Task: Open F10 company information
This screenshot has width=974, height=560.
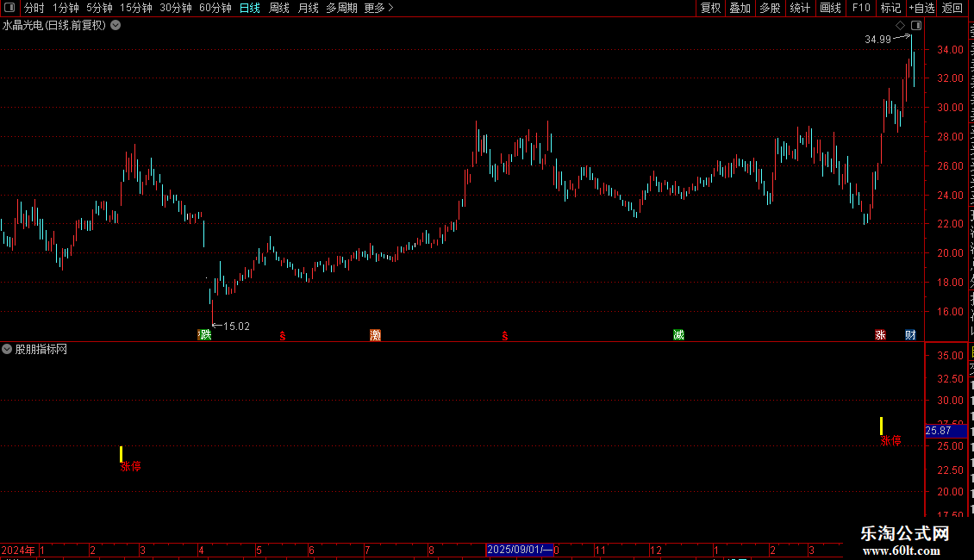Action: click(x=861, y=8)
